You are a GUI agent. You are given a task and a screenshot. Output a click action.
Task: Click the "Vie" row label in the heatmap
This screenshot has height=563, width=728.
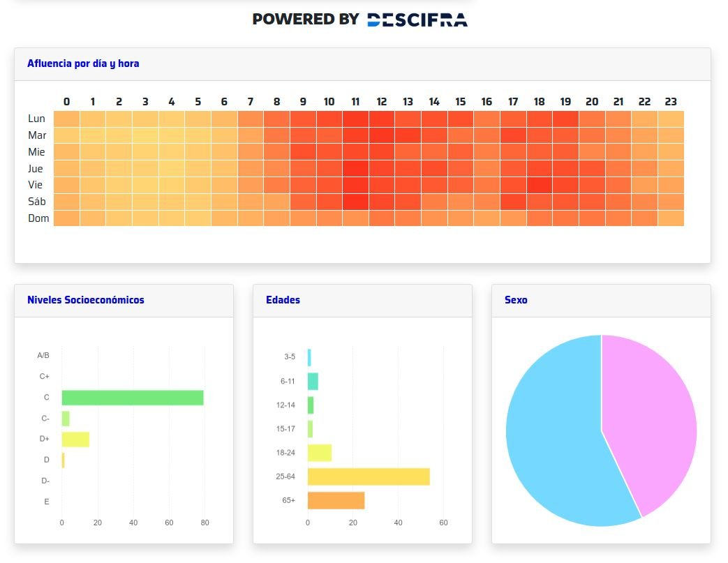click(35, 185)
